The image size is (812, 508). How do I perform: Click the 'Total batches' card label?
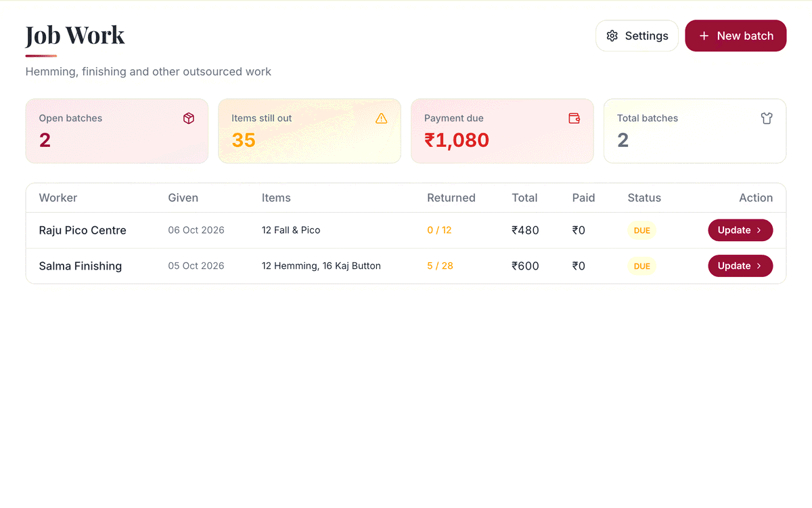(x=648, y=118)
